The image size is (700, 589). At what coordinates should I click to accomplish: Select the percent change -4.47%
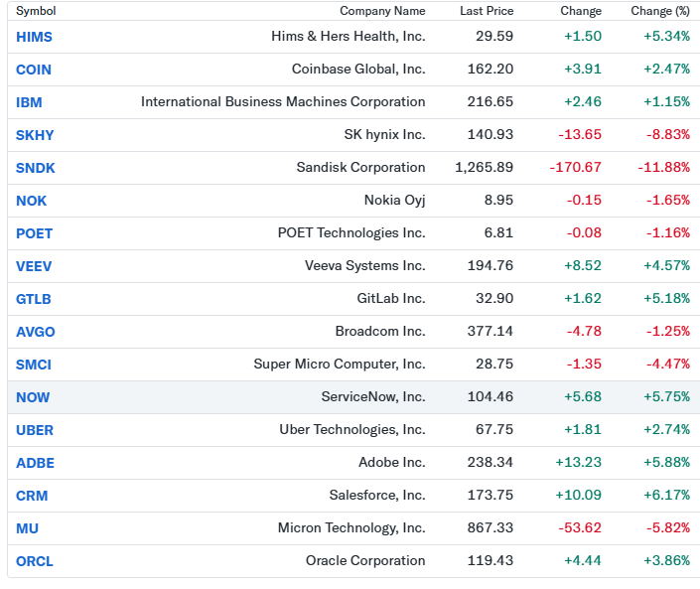[x=668, y=364]
